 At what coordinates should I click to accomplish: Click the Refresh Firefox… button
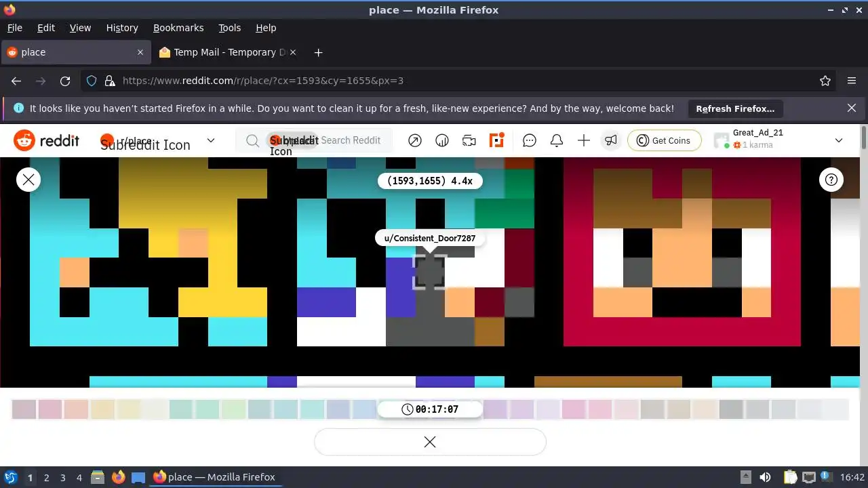(735, 108)
